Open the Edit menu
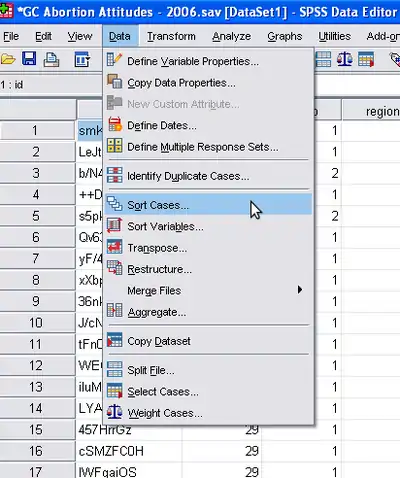 tap(43, 36)
